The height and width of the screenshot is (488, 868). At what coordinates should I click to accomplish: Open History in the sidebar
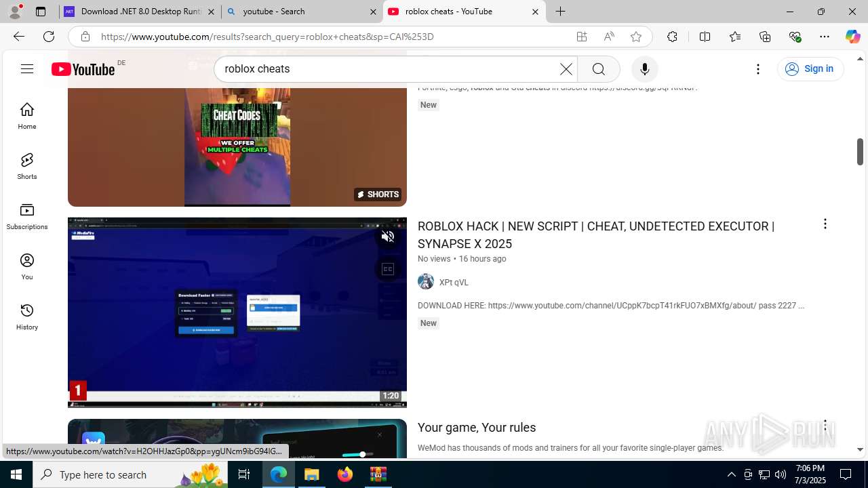pos(27,317)
